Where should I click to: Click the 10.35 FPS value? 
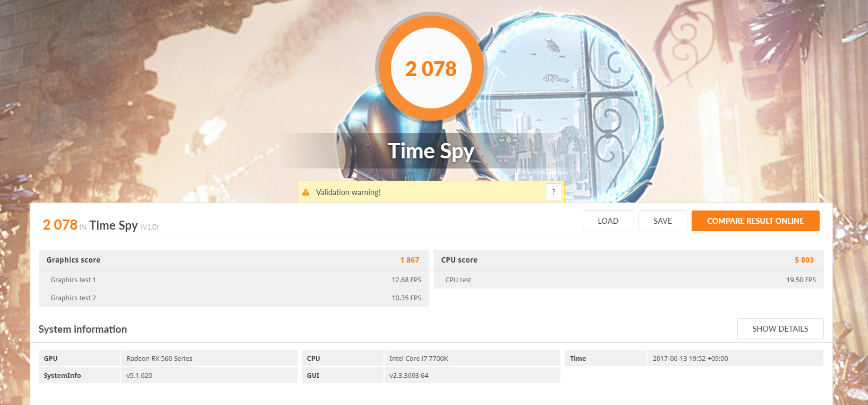coord(406,298)
